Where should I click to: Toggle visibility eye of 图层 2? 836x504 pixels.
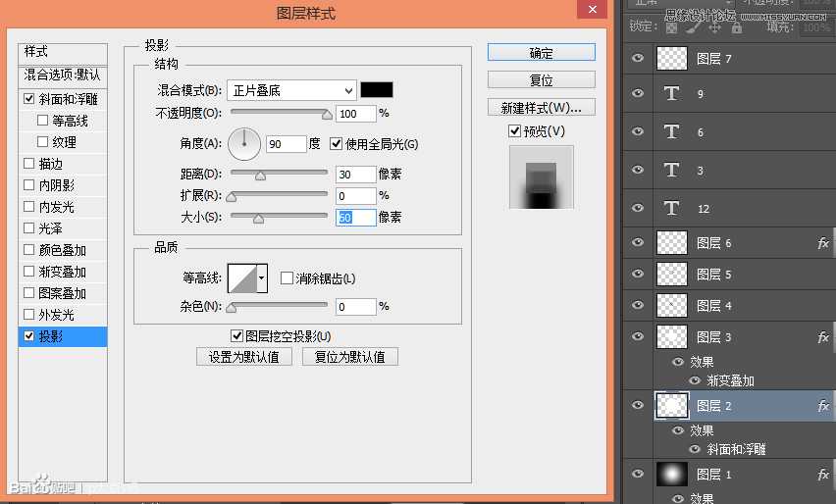(638, 405)
